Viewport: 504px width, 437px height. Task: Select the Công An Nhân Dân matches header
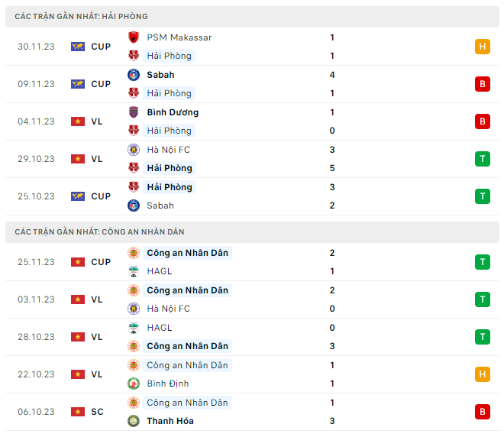[x=99, y=231]
